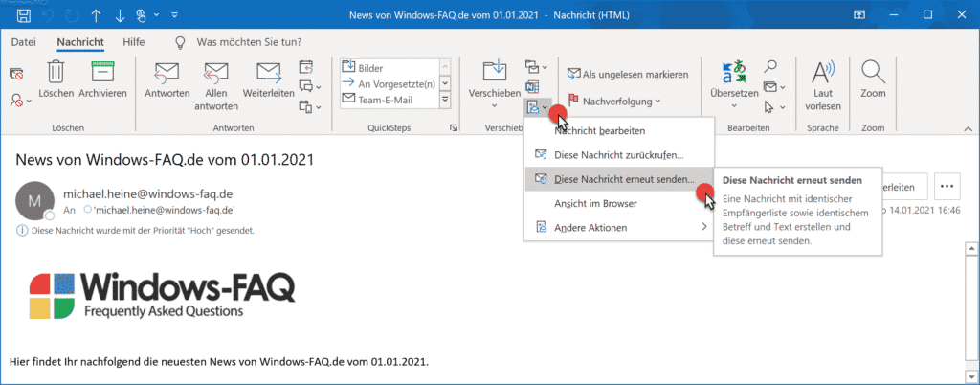
Task: Click the Windows-FAQ logo image
Action: [x=162, y=295]
